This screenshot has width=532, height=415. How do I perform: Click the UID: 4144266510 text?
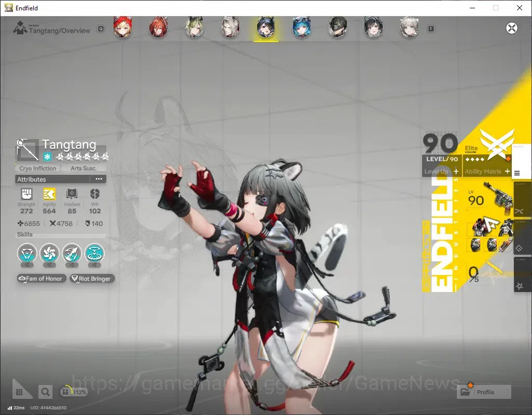tap(48, 408)
